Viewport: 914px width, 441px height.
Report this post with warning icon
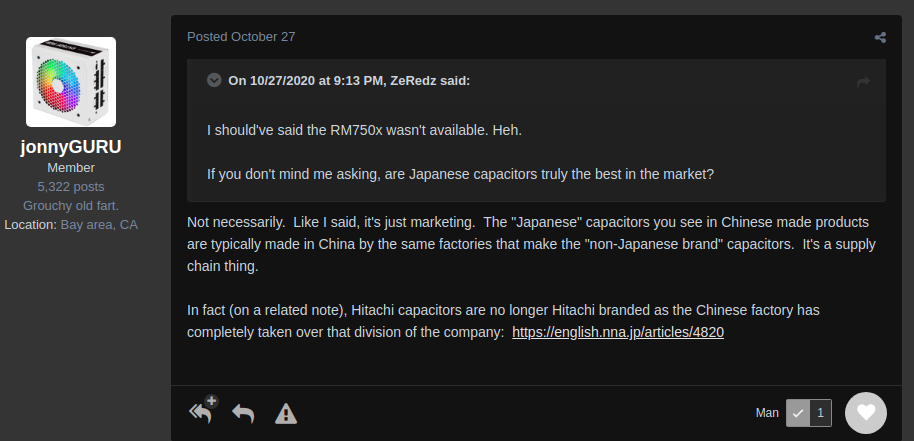click(x=286, y=413)
